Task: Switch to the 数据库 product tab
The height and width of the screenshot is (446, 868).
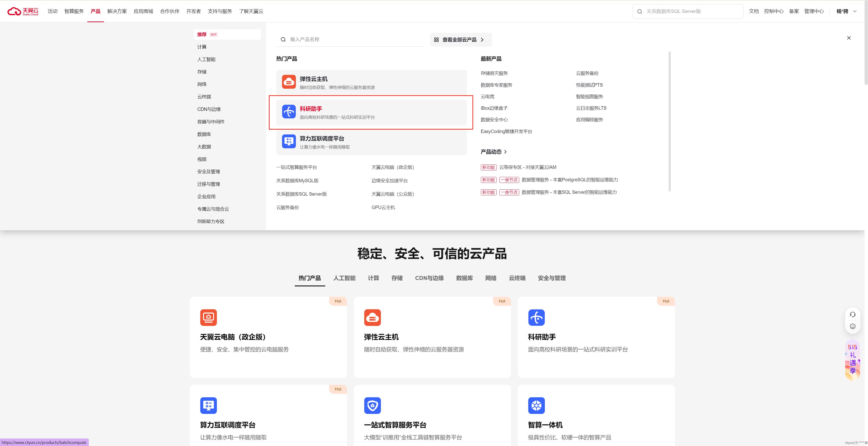Action: point(464,278)
